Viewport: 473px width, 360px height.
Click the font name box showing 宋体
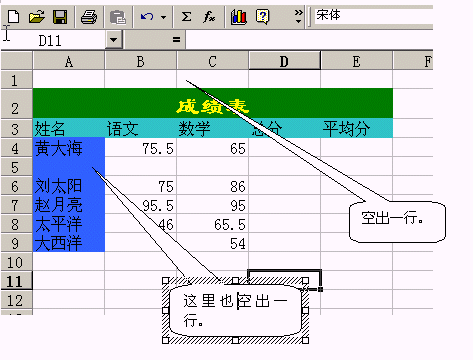tap(373, 16)
